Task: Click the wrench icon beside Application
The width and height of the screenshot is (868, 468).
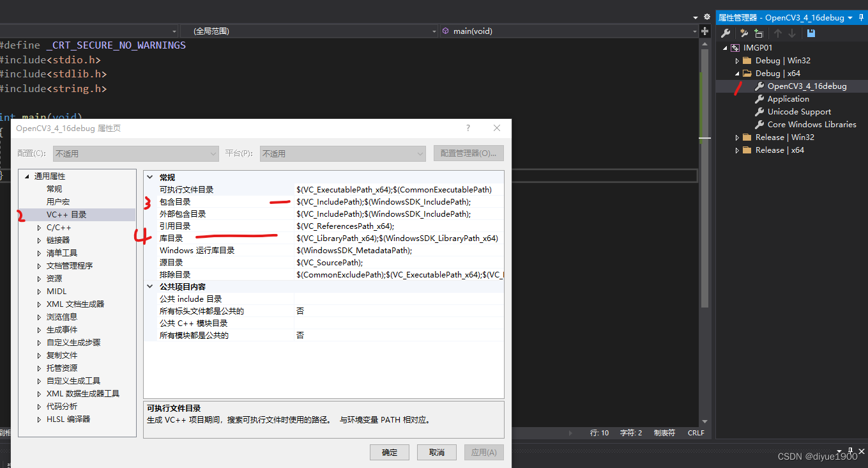Action: click(759, 99)
